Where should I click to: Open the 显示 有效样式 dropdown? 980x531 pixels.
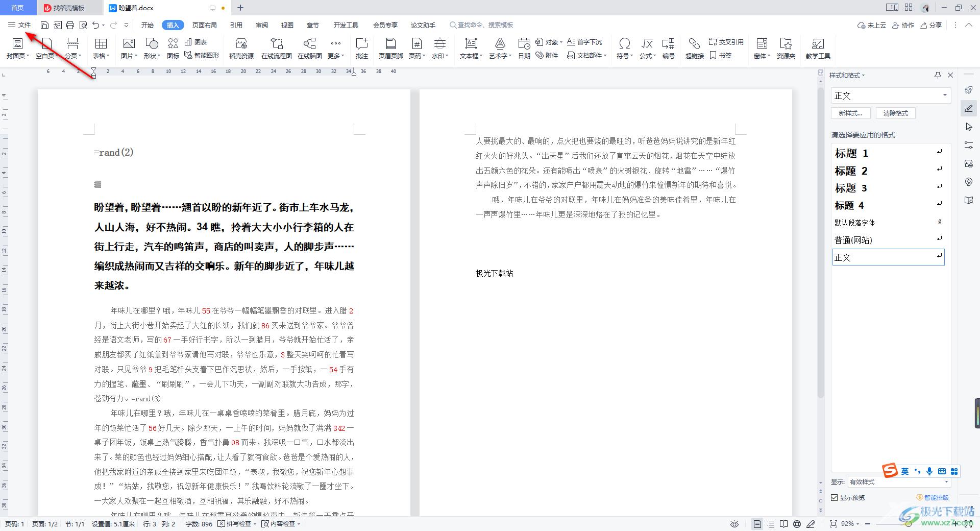point(946,482)
